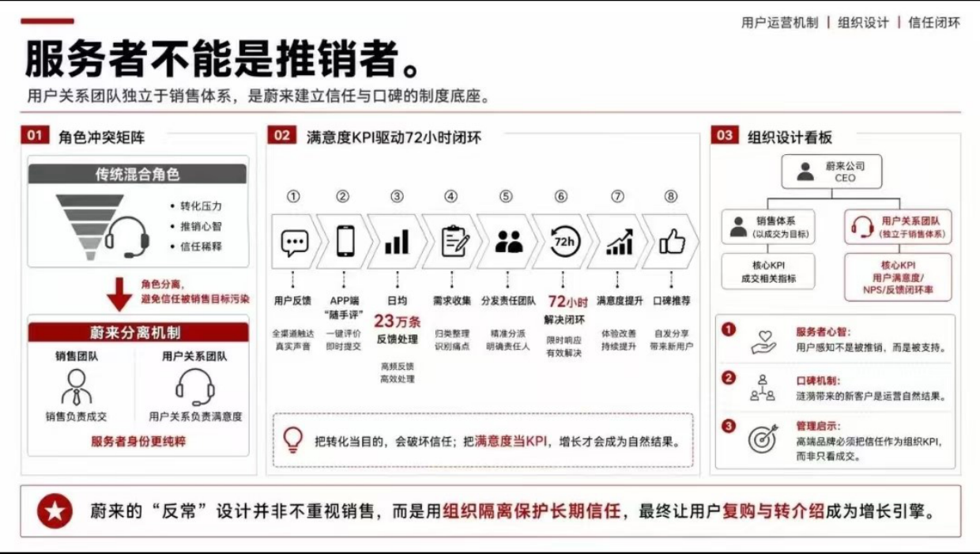
Task: Click the red 03 section badge
Action: [x=724, y=135]
